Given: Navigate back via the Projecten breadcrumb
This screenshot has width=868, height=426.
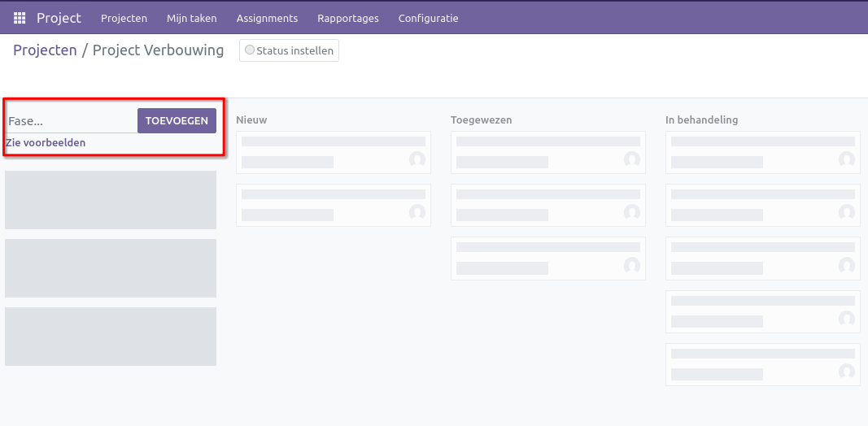Looking at the screenshot, I should click(44, 50).
